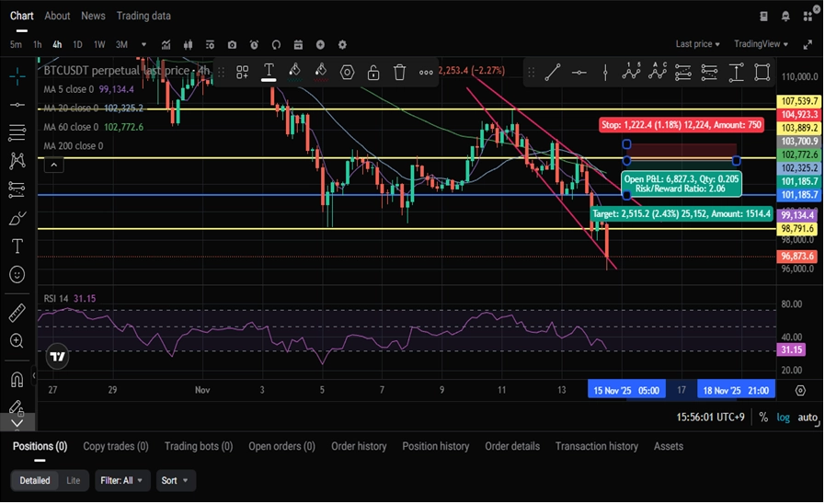Click the plus circle icon in toolbar
This screenshot has height=504, width=825.
click(320, 45)
